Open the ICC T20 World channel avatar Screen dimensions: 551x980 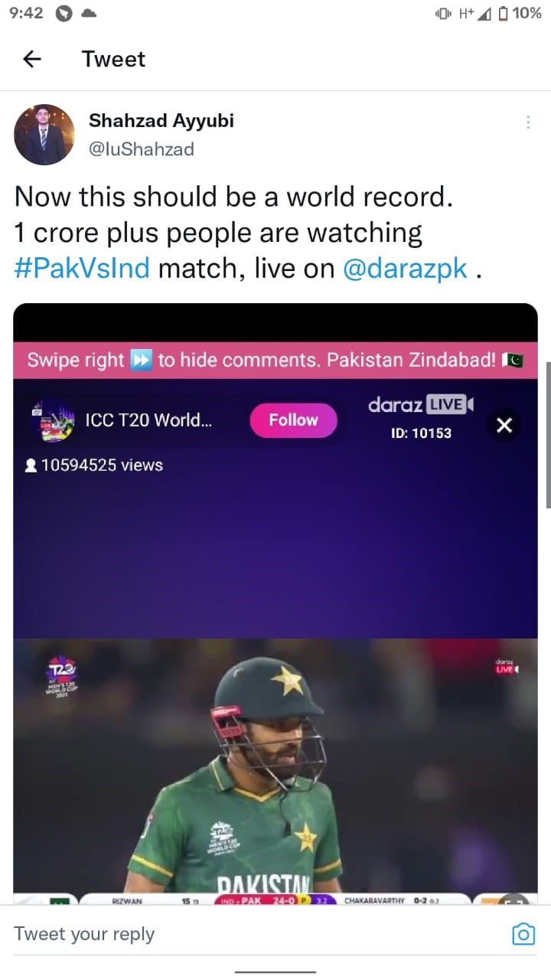pos(53,420)
